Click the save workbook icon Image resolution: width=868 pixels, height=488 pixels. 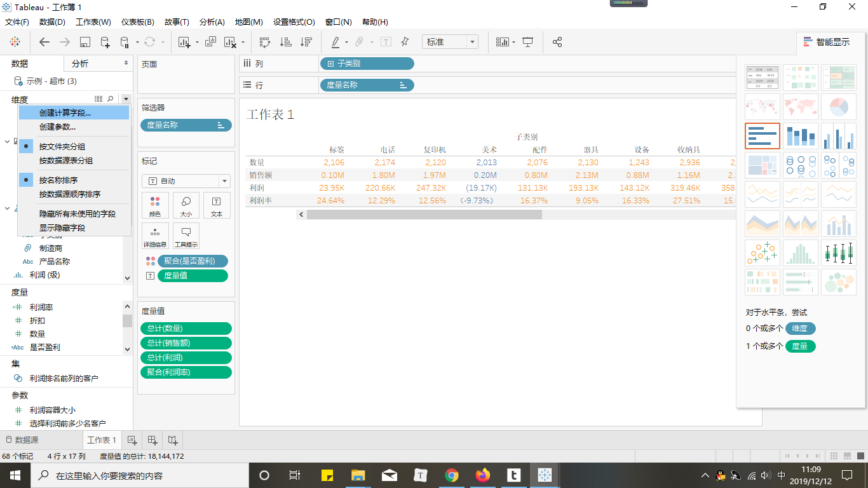(85, 42)
